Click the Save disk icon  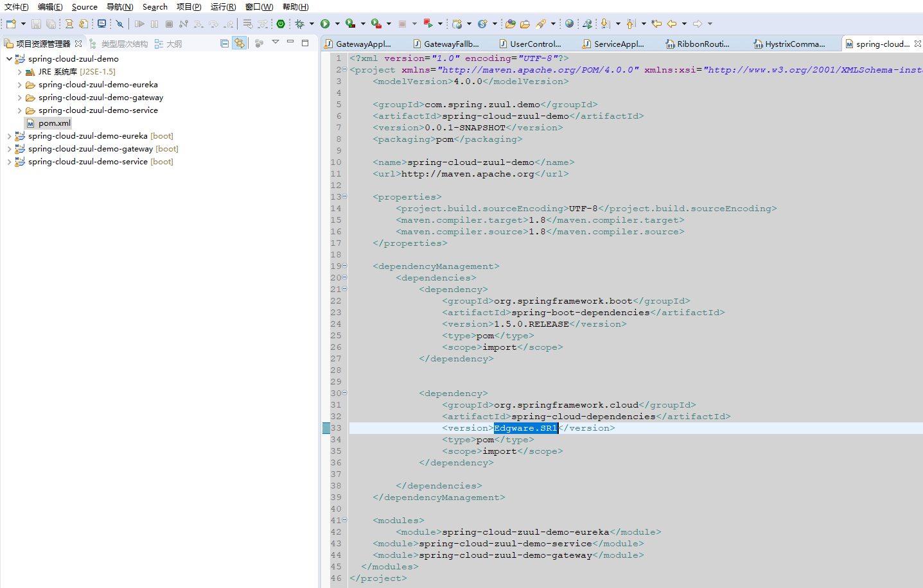(36, 24)
